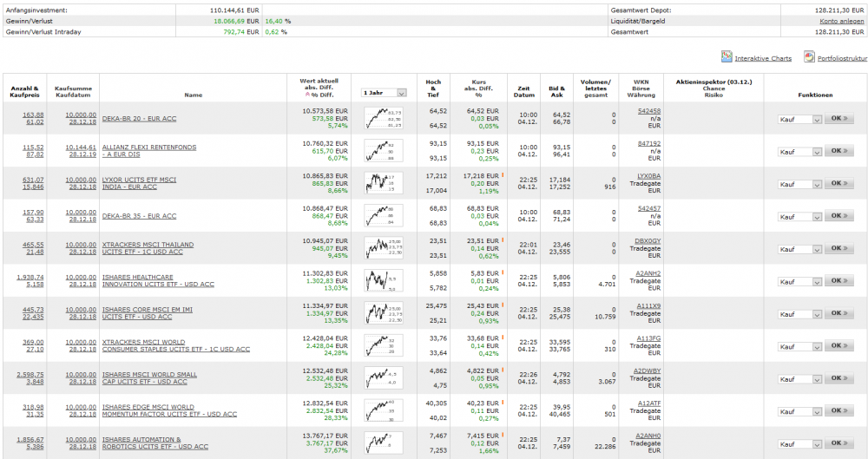The image size is (868, 459).
Task: Open the CONSUMER STAPLES ETF mini chart
Action: click(x=384, y=345)
